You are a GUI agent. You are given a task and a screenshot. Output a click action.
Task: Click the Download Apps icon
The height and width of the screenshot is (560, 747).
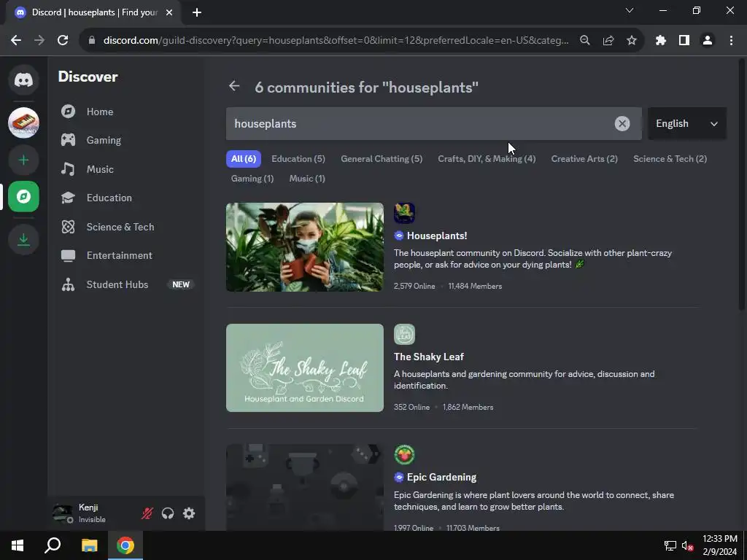23,239
